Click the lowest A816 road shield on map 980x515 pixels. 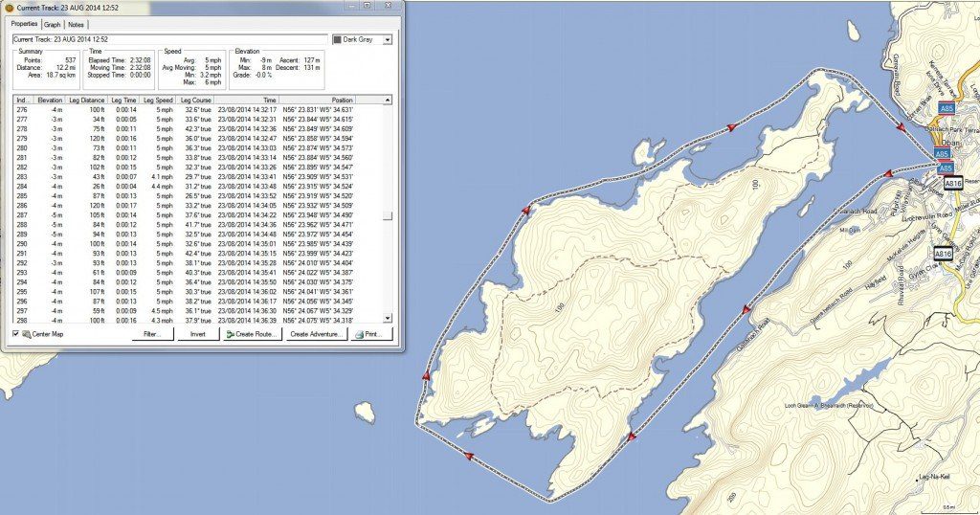click(x=943, y=254)
